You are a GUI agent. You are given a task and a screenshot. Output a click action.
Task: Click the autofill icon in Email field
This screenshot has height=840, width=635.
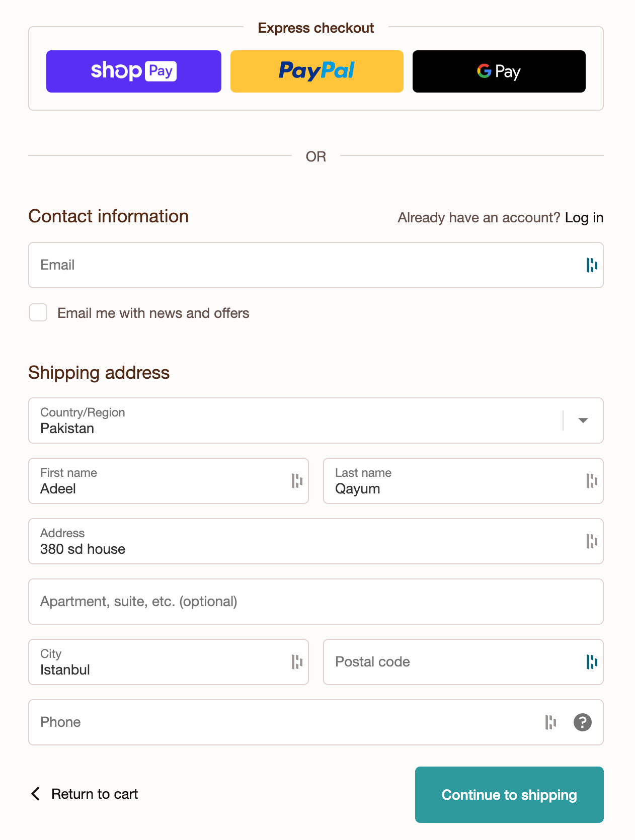592,265
